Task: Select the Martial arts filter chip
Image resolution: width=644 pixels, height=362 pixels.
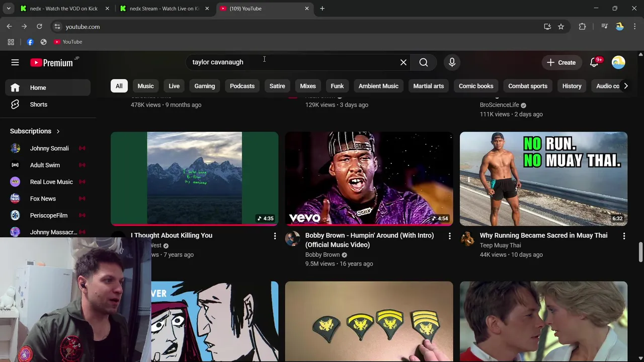Action: pyautogui.click(x=429, y=86)
